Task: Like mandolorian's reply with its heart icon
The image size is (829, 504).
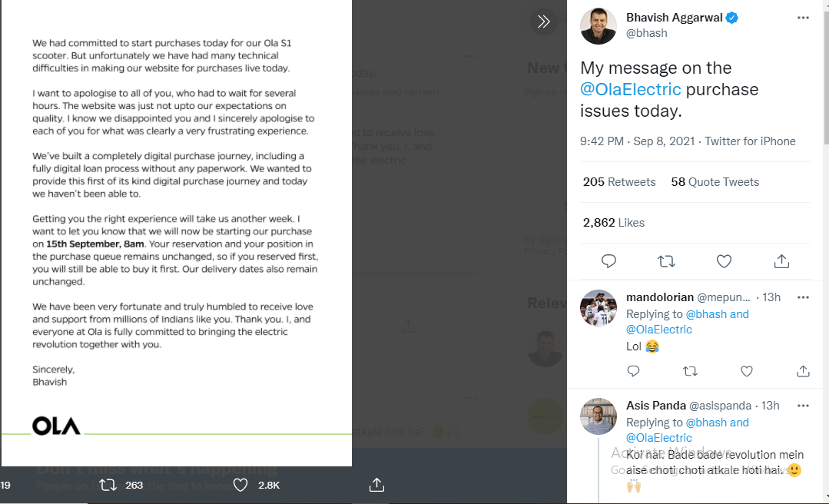Action: pos(747,371)
